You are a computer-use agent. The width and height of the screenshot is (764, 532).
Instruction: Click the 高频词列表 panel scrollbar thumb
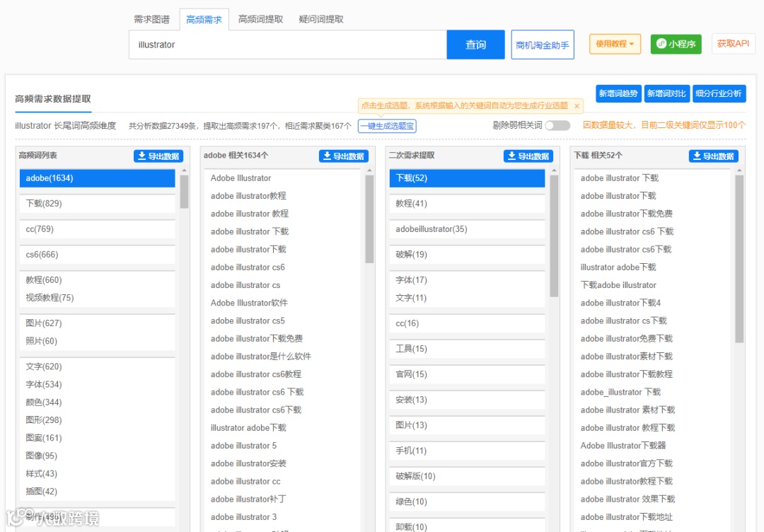point(184,192)
